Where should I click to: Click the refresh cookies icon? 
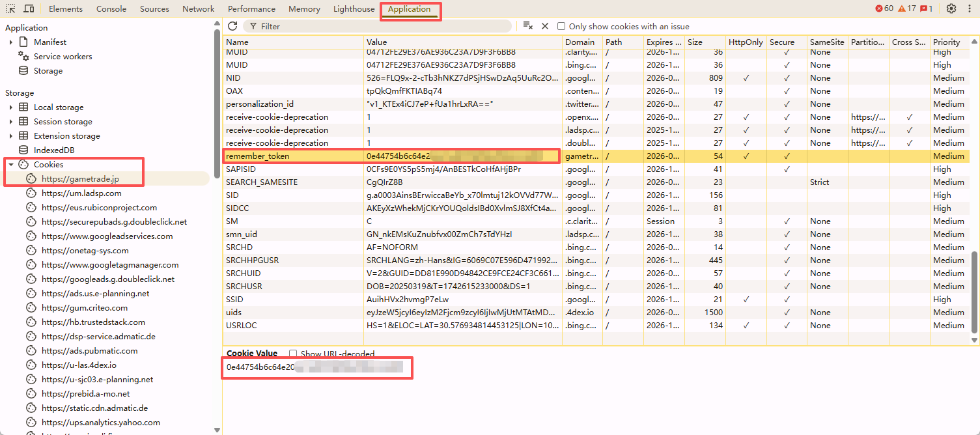(x=232, y=26)
